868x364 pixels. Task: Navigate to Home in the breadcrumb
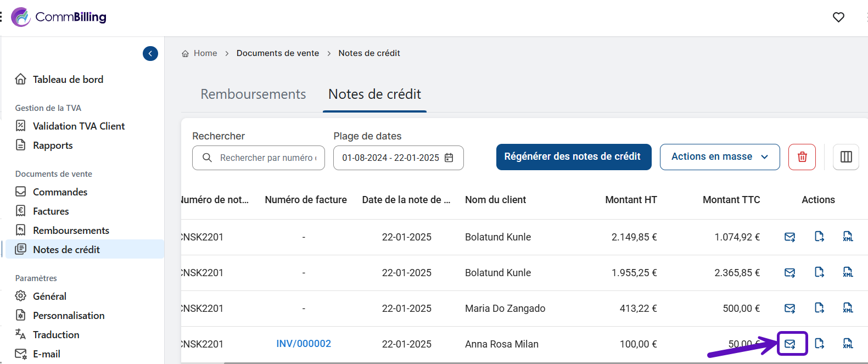click(x=205, y=53)
